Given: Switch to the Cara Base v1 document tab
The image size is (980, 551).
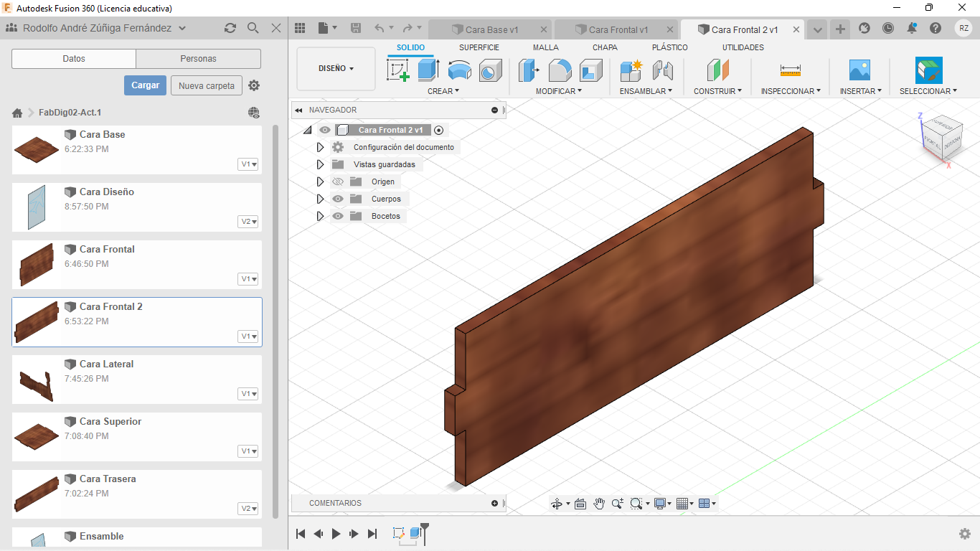Looking at the screenshot, I should pyautogui.click(x=491, y=29).
